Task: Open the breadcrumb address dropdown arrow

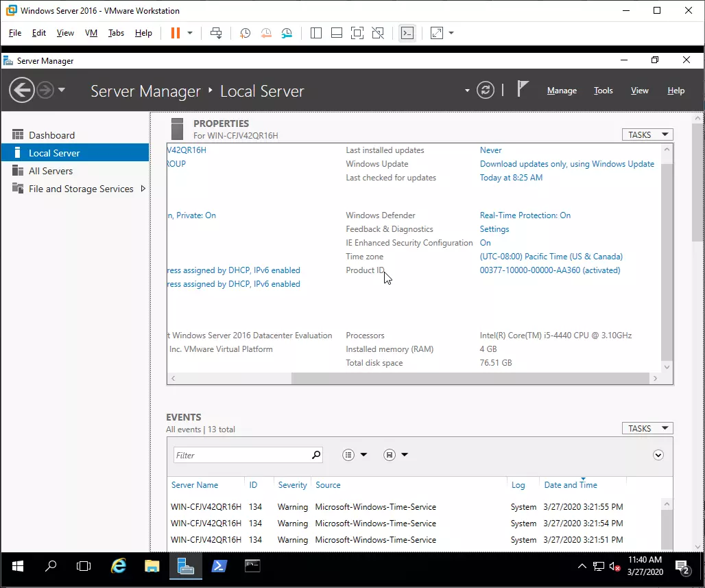Action: tap(467, 91)
